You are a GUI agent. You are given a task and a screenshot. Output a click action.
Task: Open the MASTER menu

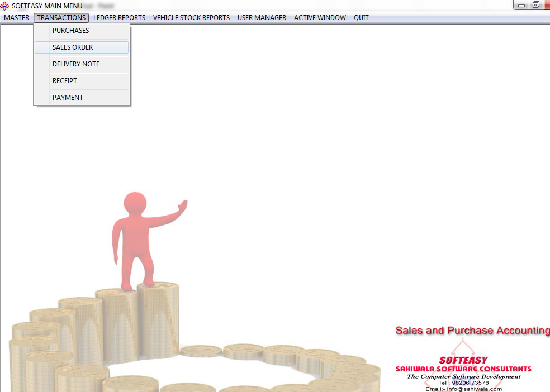click(x=16, y=17)
